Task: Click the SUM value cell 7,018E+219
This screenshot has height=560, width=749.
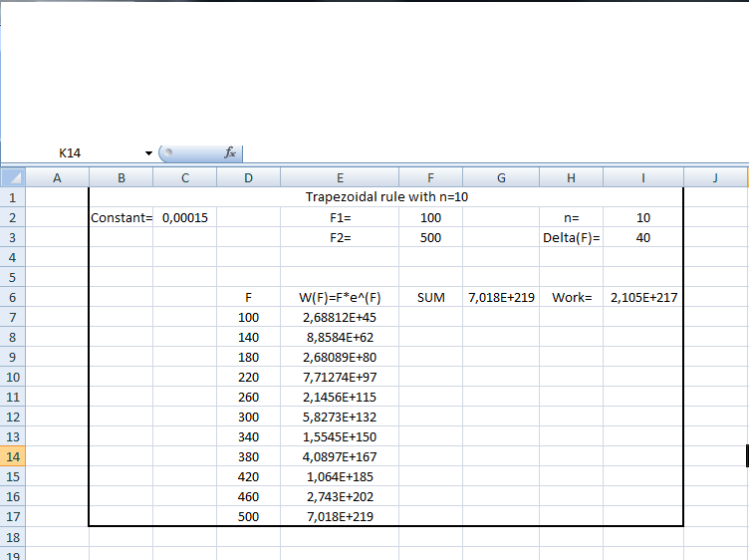Action: coord(500,297)
